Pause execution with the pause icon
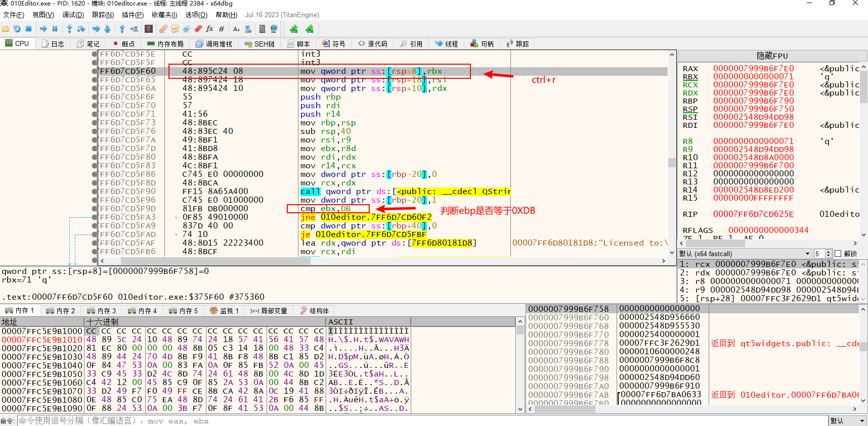This screenshot has height=426, width=868. click(x=55, y=29)
